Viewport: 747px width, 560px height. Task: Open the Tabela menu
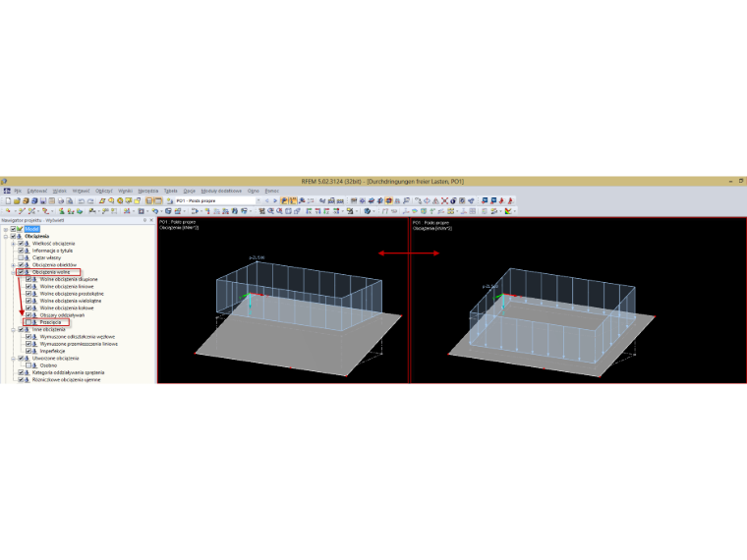tap(171, 191)
